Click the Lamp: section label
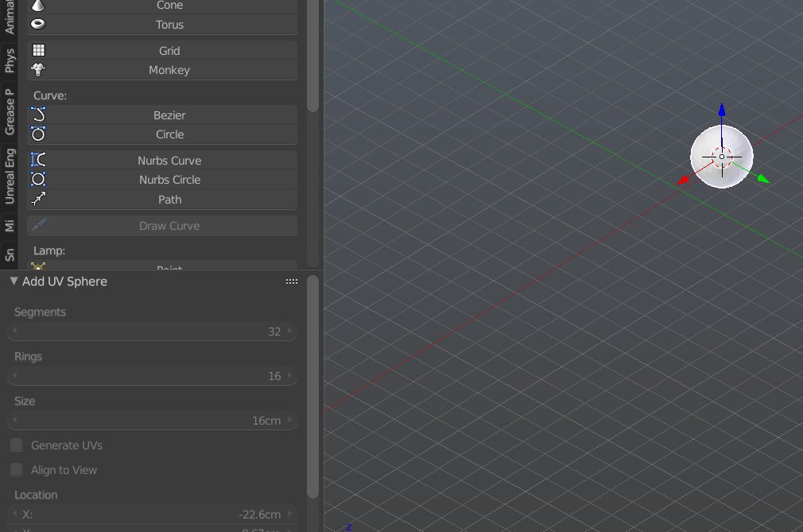Image resolution: width=803 pixels, height=532 pixels. (x=49, y=251)
